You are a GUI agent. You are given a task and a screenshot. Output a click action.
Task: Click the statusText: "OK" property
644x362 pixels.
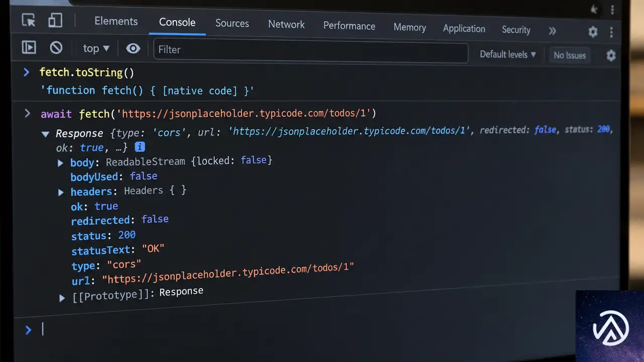coord(118,249)
